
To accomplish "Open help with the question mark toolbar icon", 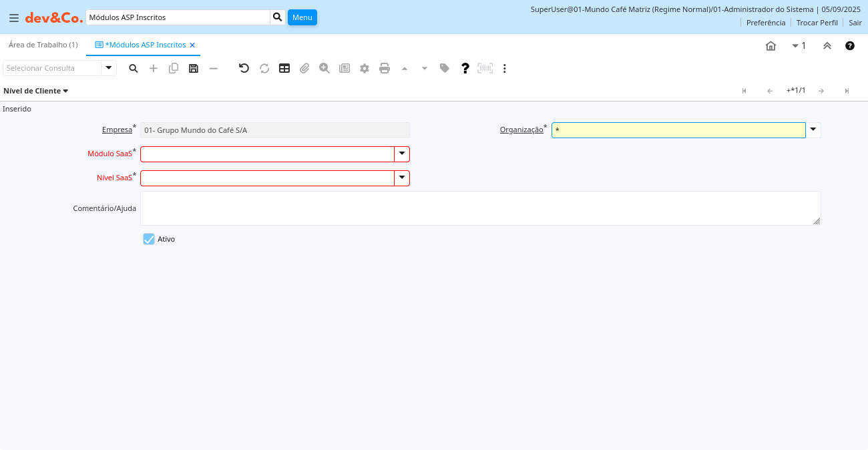I will pos(465,68).
